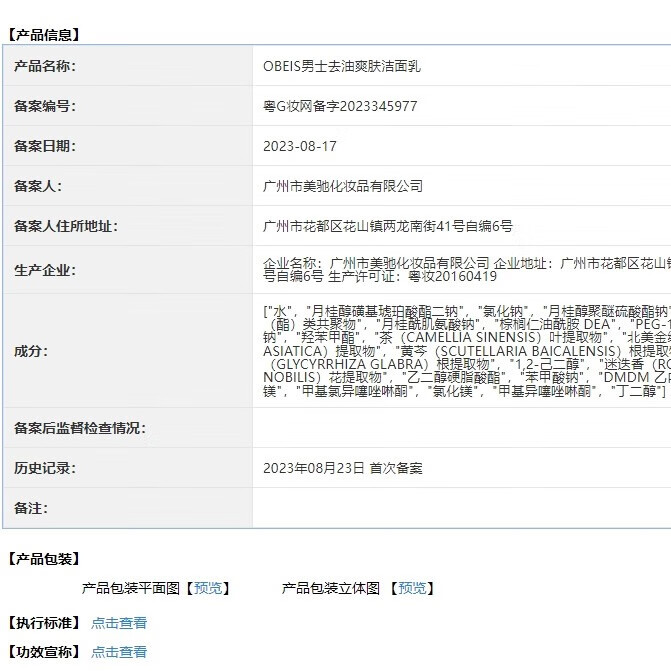
Task: Click the 【执行标准】 heading
Action: pyautogui.click(x=44, y=623)
